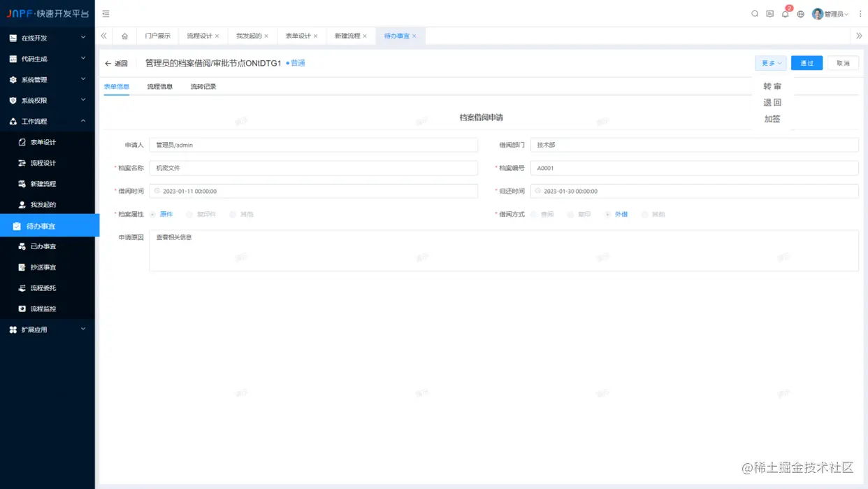Click the 归还时间 date field
The width and height of the screenshot is (868, 489).
coord(695,191)
